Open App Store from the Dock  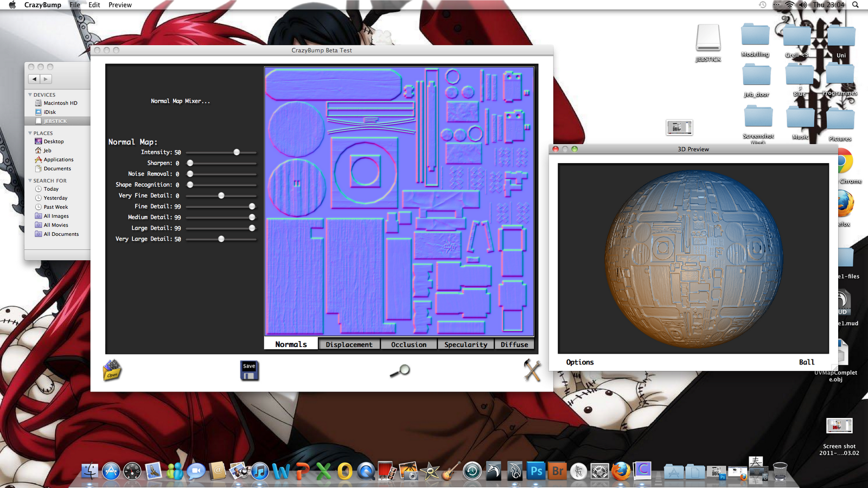pyautogui.click(x=111, y=471)
